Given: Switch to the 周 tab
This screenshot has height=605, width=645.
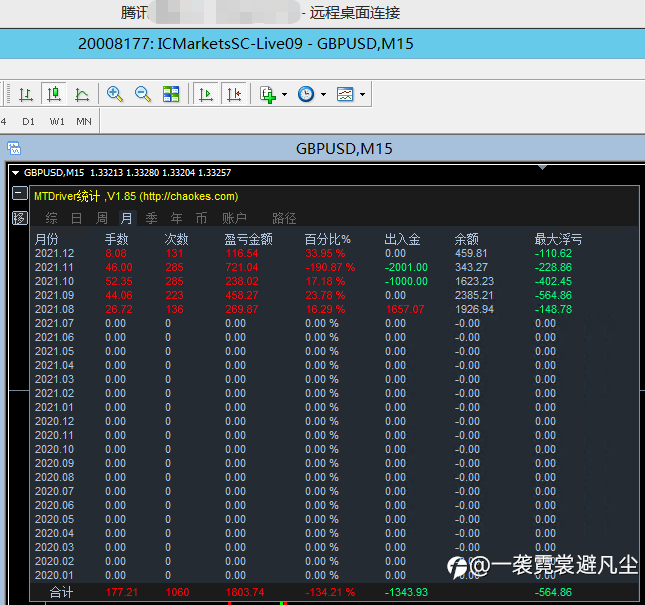Looking at the screenshot, I should pyautogui.click(x=102, y=218).
